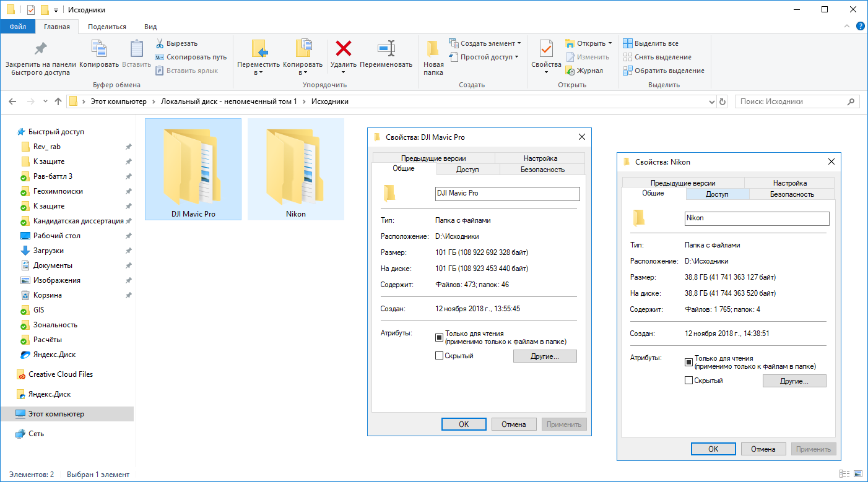This screenshot has width=868, height=482.
Task: Open recent locations dropdown arrow
Action: 45,101
